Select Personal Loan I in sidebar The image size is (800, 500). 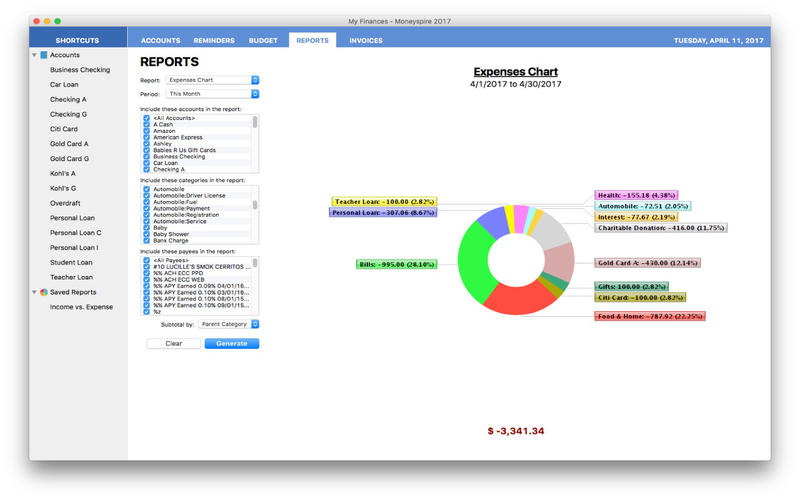pos(74,247)
